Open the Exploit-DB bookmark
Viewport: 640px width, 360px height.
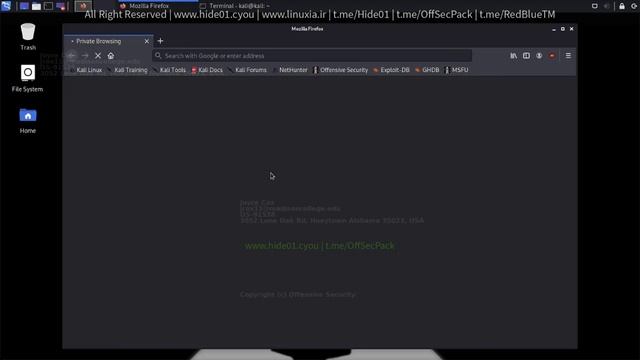(391, 70)
